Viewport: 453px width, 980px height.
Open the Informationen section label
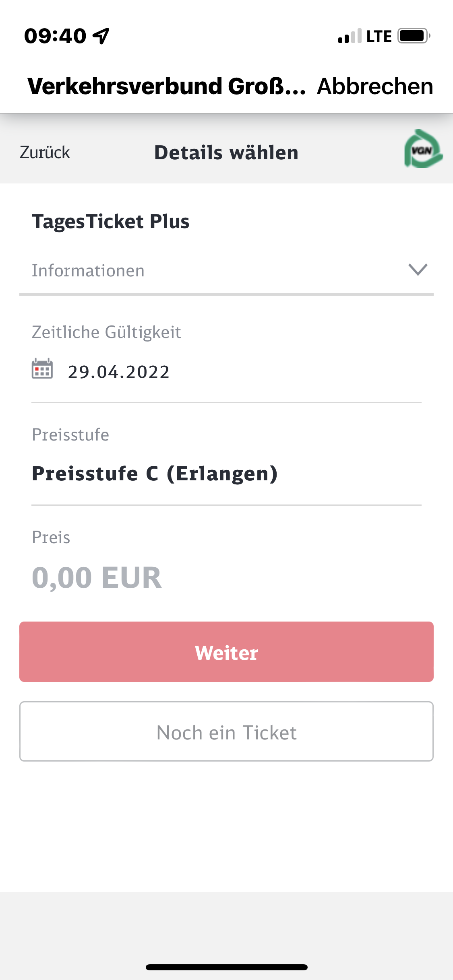tap(88, 271)
